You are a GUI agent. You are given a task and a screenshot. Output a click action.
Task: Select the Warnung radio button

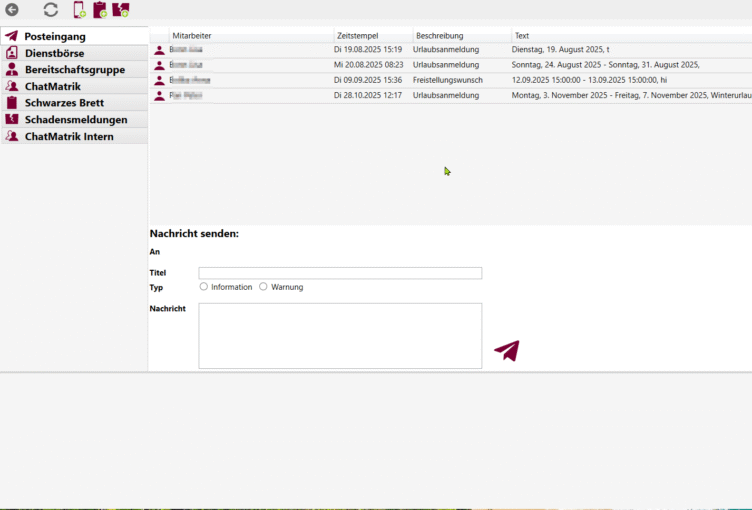pyautogui.click(x=263, y=287)
